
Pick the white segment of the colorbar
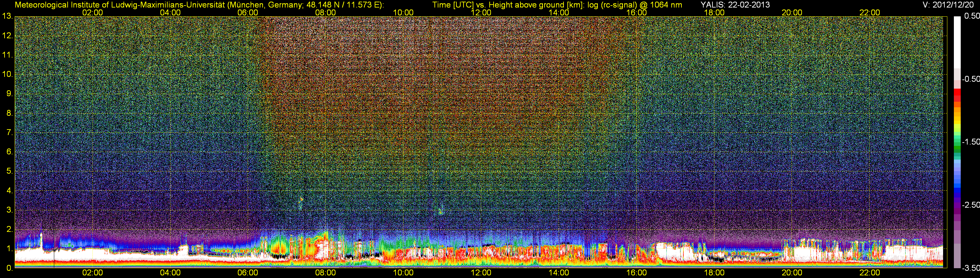pyautogui.click(x=957, y=42)
